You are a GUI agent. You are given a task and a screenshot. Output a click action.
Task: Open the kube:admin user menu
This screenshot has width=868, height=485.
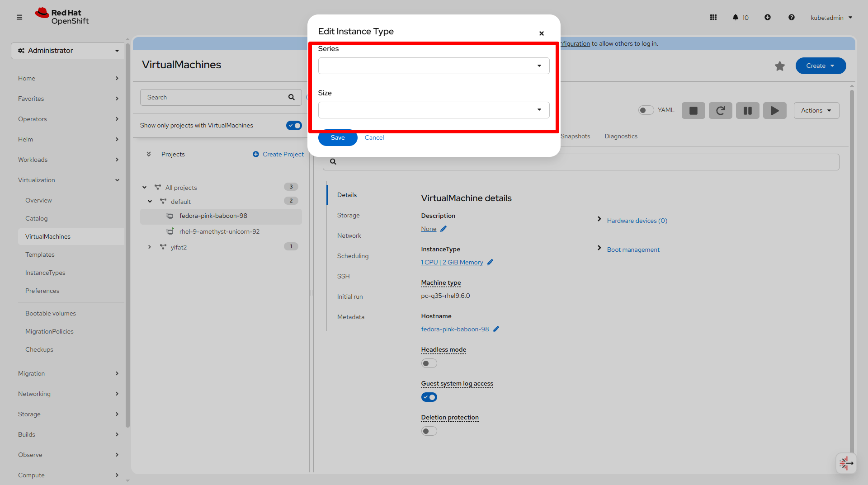pos(831,18)
